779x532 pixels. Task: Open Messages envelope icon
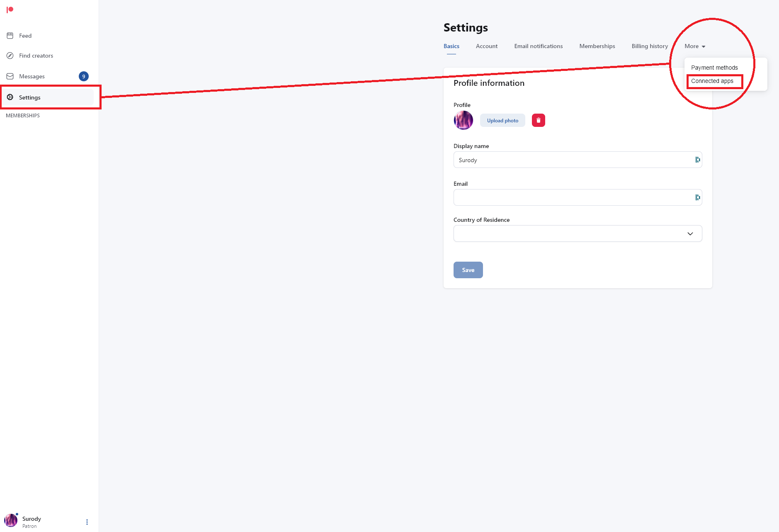tap(10, 76)
